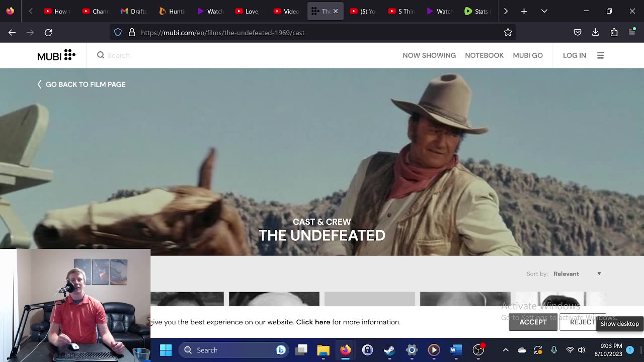644x362 pixels.
Task: Switch to the Stats tab
Action: point(477,11)
